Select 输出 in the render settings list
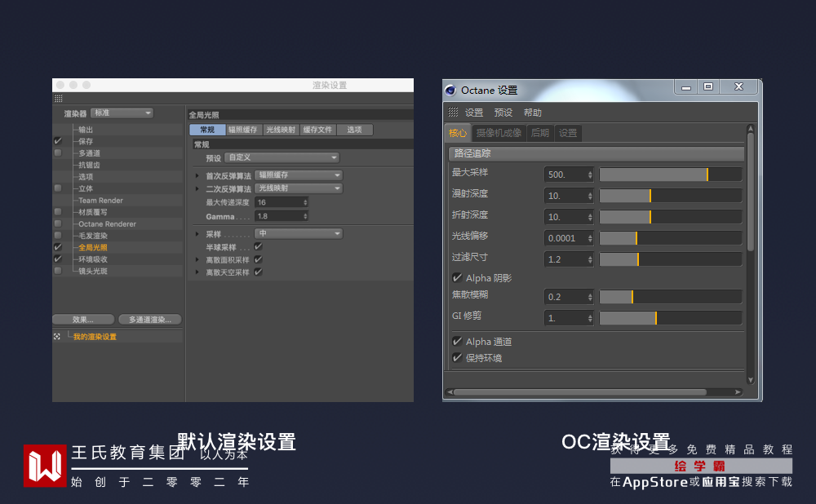The height and width of the screenshot is (504, 816). tap(86, 130)
